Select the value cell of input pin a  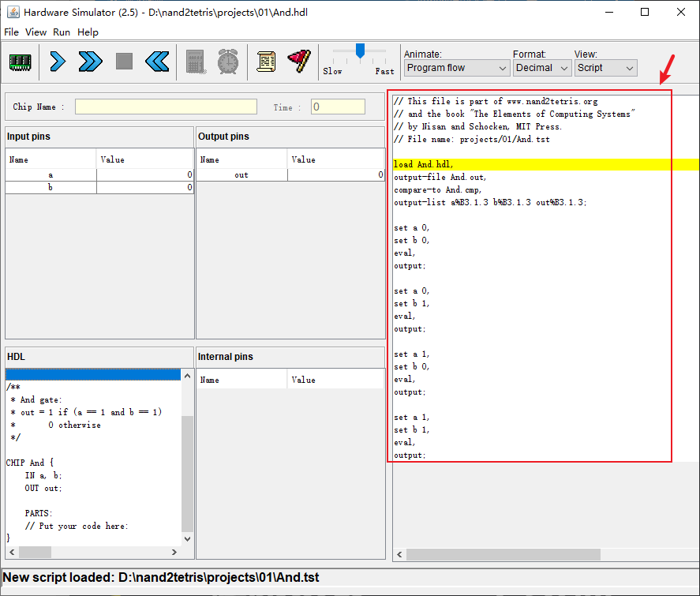point(145,175)
